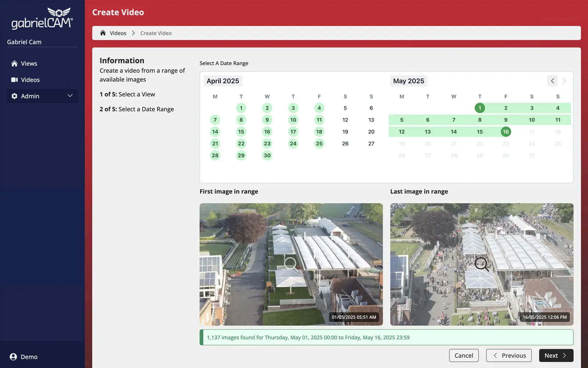Select May 1 start date

click(x=480, y=108)
